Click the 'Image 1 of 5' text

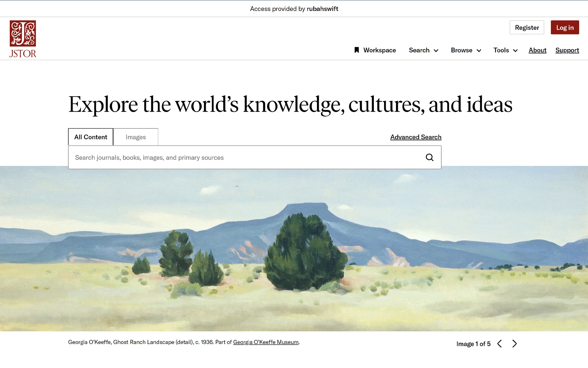click(x=473, y=344)
